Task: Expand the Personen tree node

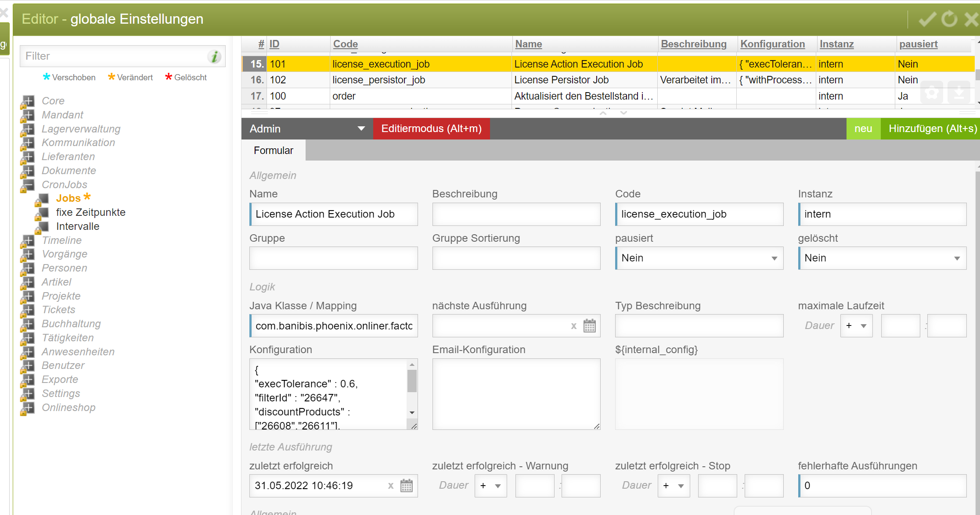Action: click(x=28, y=268)
